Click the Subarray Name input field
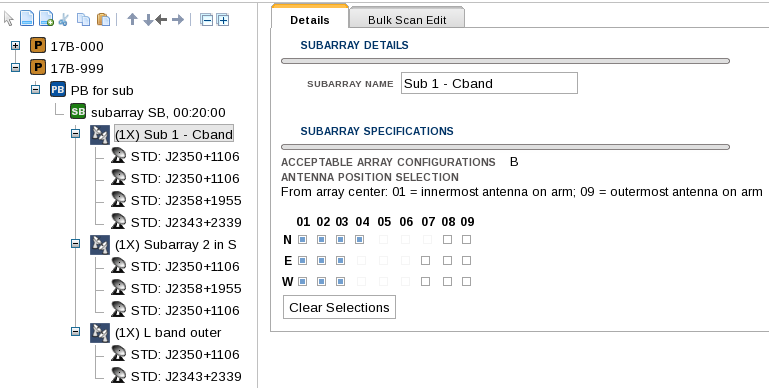 point(489,83)
